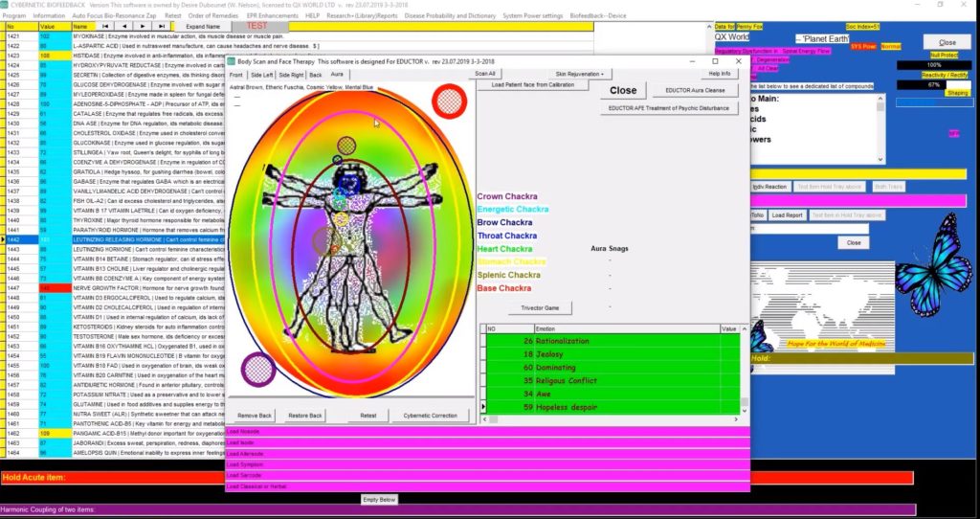This screenshot has width=980, height=519.
Task: Select Brow Chackra label
Action: [504, 222]
